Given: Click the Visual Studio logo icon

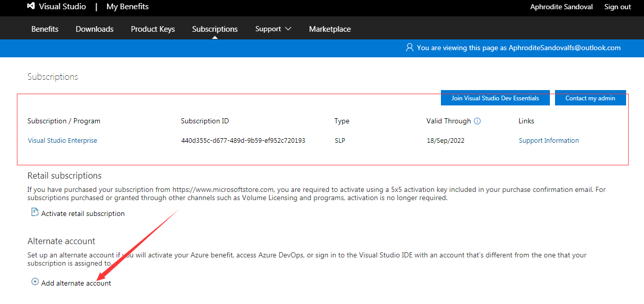Looking at the screenshot, I should pos(31,7).
